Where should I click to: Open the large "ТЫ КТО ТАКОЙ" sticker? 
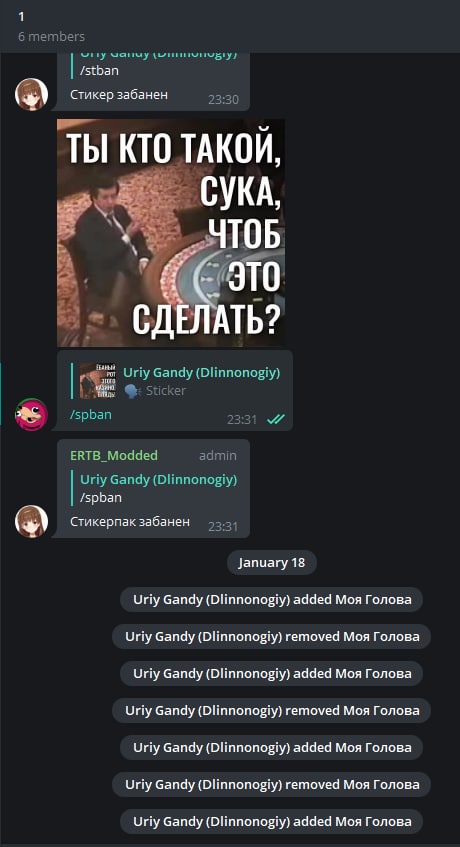click(171, 232)
